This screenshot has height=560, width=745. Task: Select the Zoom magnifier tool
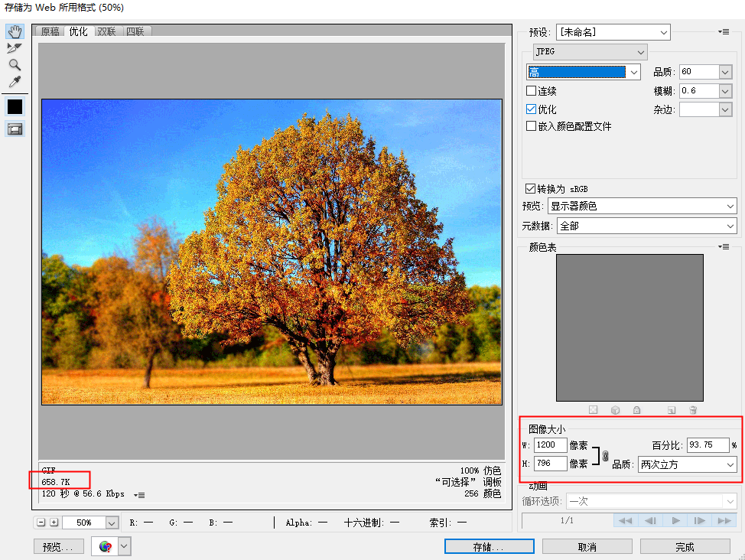point(15,65)
